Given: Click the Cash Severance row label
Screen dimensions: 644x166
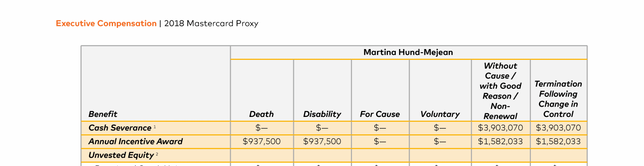Looking at the screenshot, I should [x=120, y=128].
